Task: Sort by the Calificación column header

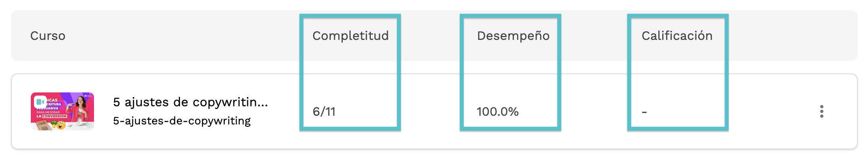Action: click(x=677, y=36)
